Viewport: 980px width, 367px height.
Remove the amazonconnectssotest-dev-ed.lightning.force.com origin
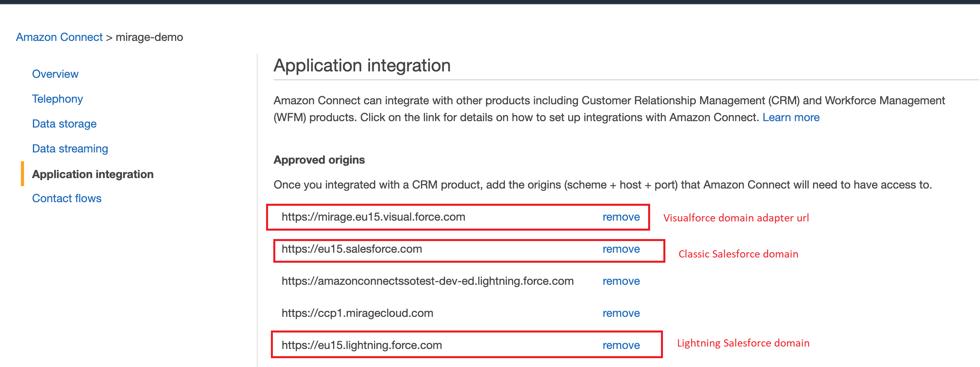pyautogui.click(x=621, y=281)
